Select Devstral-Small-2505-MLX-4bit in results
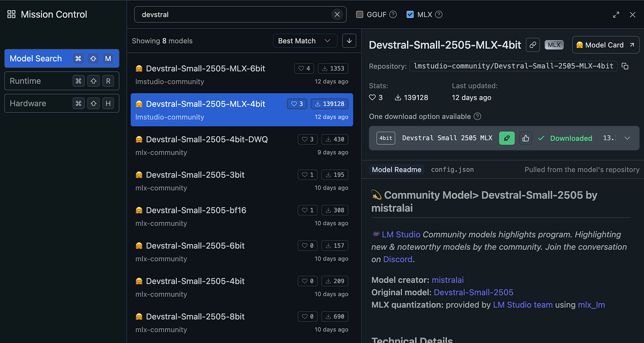Image resolution: width=644 pixels, height=343 pixels. point(242,110)
